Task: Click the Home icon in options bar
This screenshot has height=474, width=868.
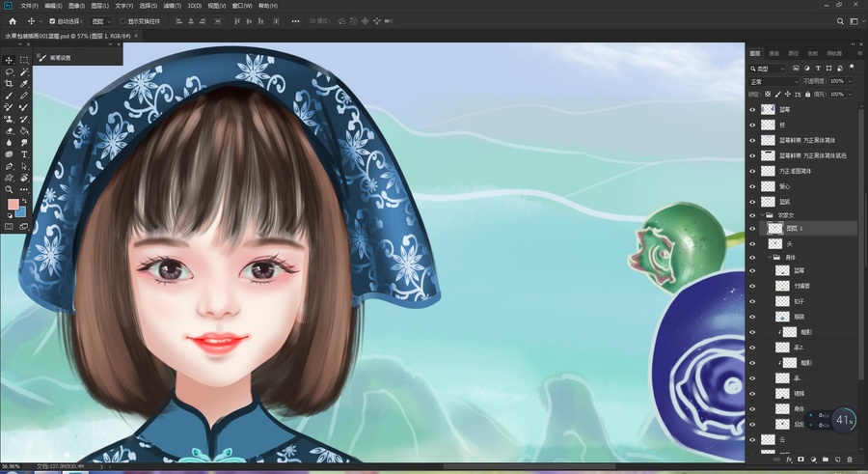Action: point(13,21)
